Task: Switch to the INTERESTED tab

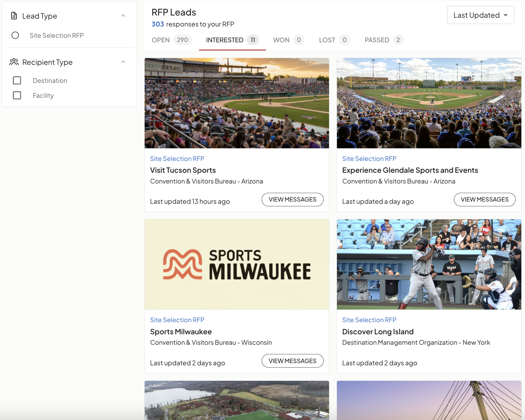Action: [232, 40]
